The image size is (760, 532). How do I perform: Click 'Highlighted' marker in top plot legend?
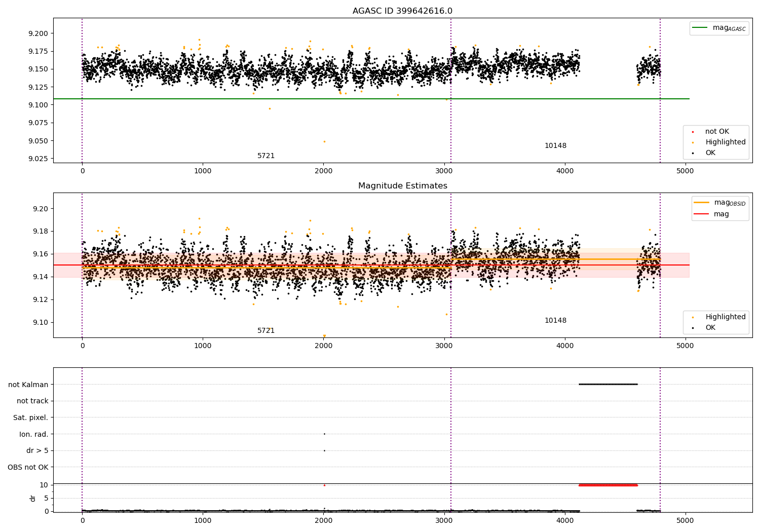(693, 142)
